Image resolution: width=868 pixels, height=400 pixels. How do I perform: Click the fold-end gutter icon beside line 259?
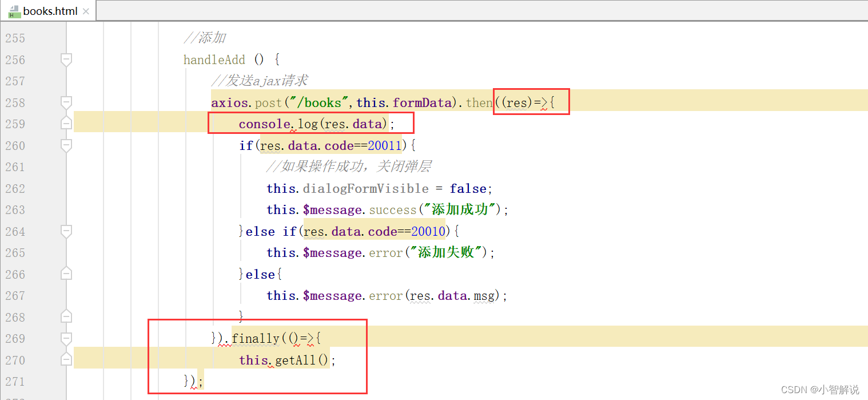[x=66, y=122]
